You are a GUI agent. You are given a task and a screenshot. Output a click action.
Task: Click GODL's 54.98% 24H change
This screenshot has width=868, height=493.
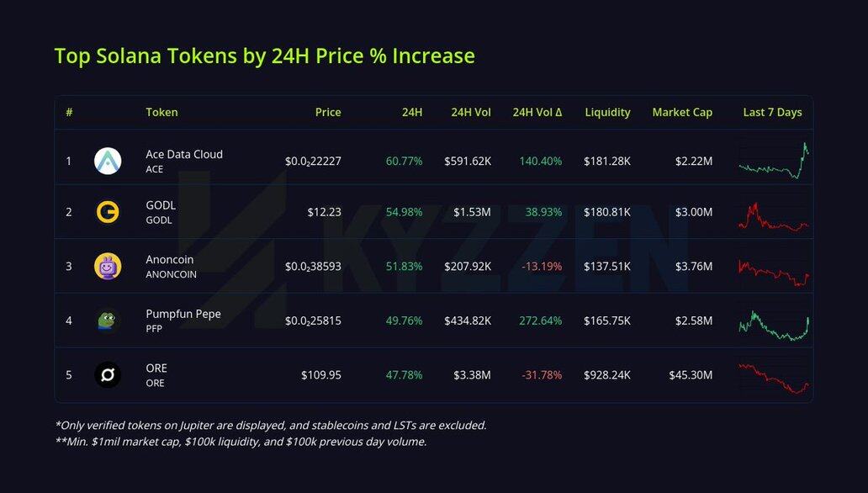[404, 212]
